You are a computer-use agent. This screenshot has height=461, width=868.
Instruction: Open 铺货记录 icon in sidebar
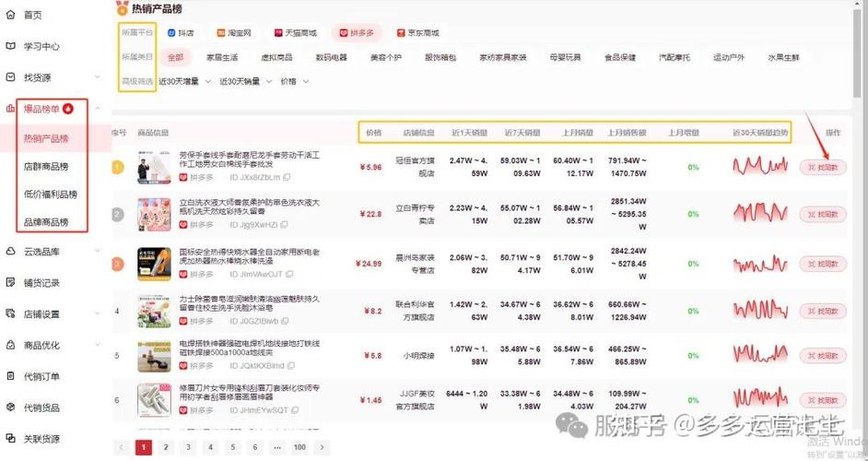point(10,282)
